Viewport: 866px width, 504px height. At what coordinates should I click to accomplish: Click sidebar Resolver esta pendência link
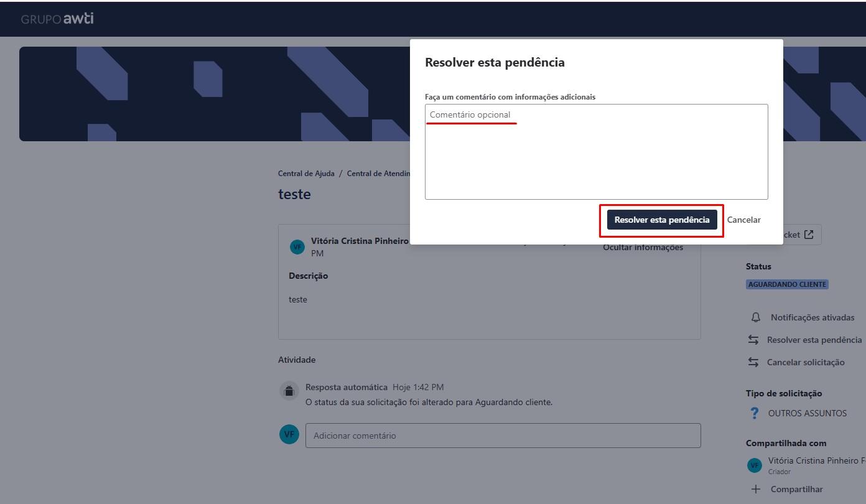point(814,340)
